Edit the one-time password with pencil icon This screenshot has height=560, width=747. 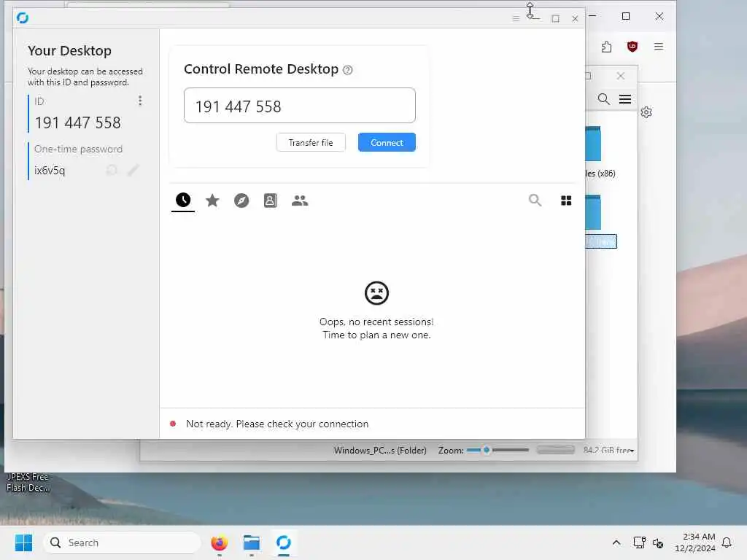(133, 170)
